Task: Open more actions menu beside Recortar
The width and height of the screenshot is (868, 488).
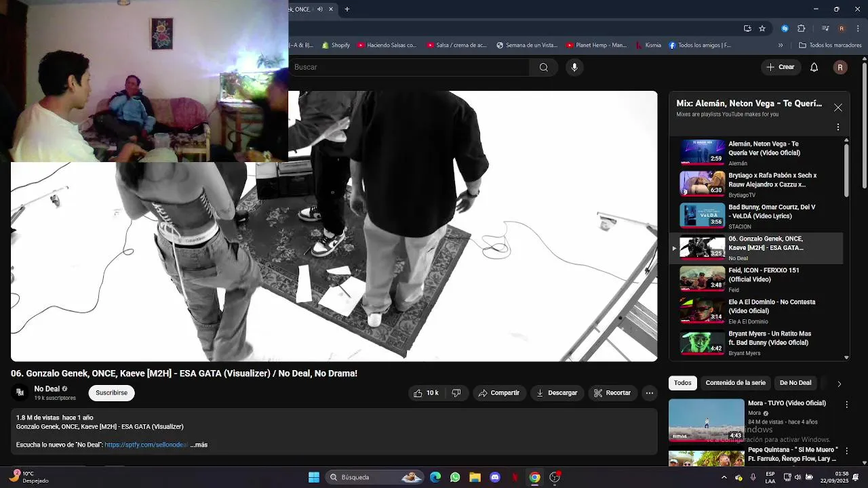Action: 649,393
